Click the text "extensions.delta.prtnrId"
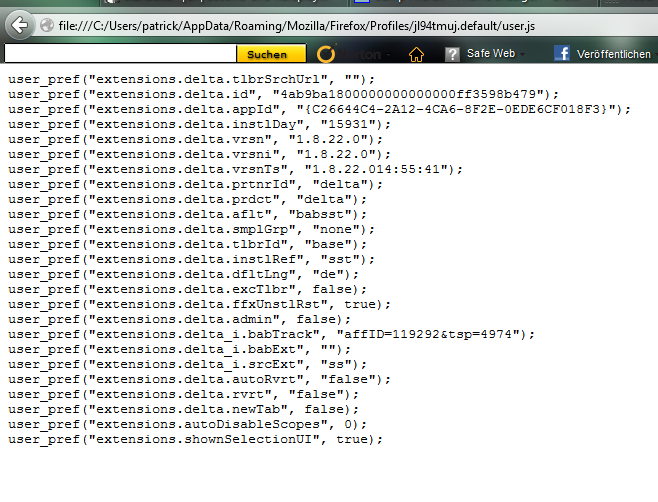 [x=193, y=184]
